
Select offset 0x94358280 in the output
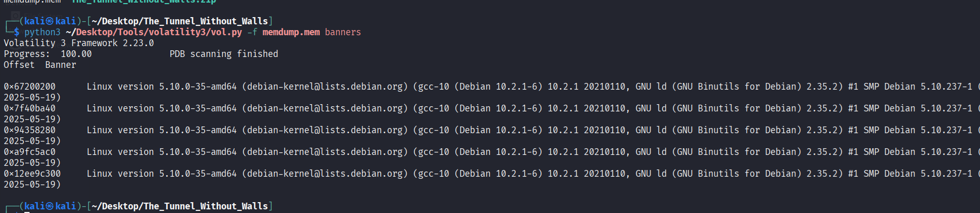[x=30, y=130]
